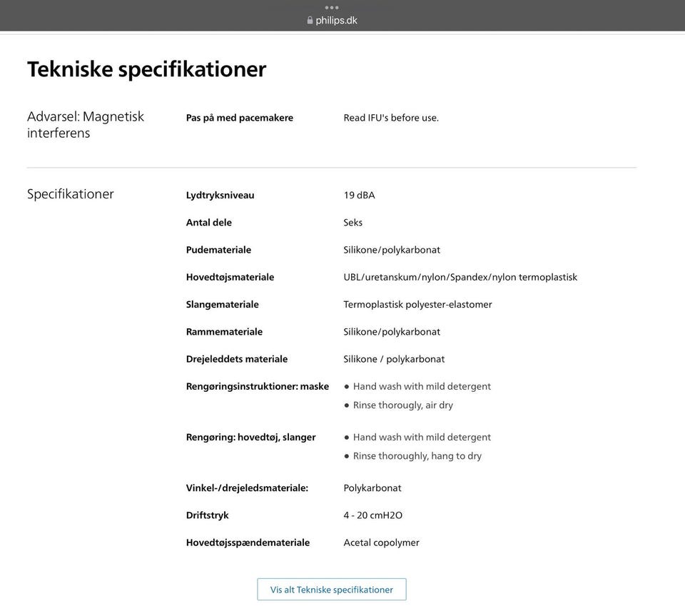Screen dimensions: 685x616
Task: Click the philips.dk address bar text
Action: (x=336, y=20)
